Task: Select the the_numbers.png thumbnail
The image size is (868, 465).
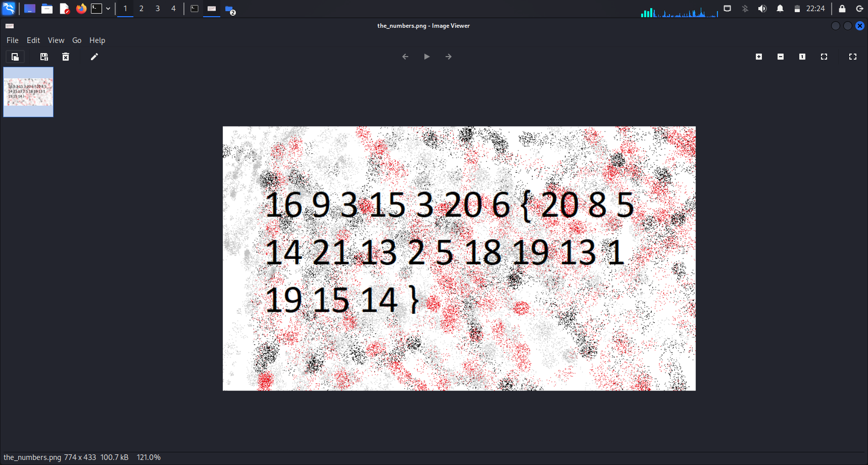Action: (28, 92)
